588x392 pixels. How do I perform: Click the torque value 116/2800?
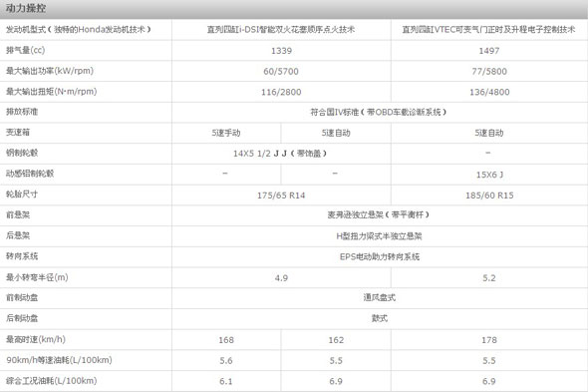pos(281,92)
